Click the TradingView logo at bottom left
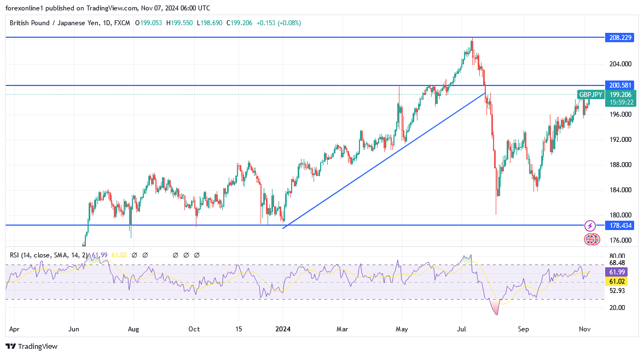 pos(31,346)
